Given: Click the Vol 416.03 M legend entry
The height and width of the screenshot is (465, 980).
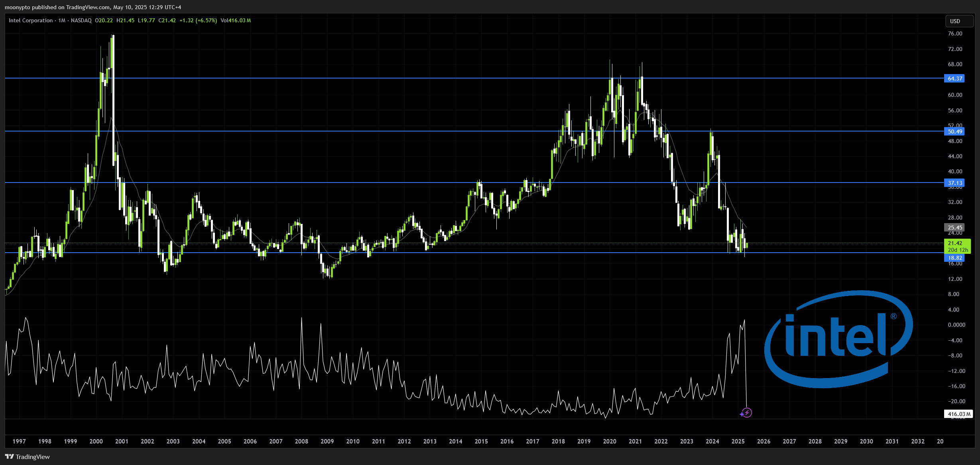Looking at the screenshot, I should pos(236,20).
